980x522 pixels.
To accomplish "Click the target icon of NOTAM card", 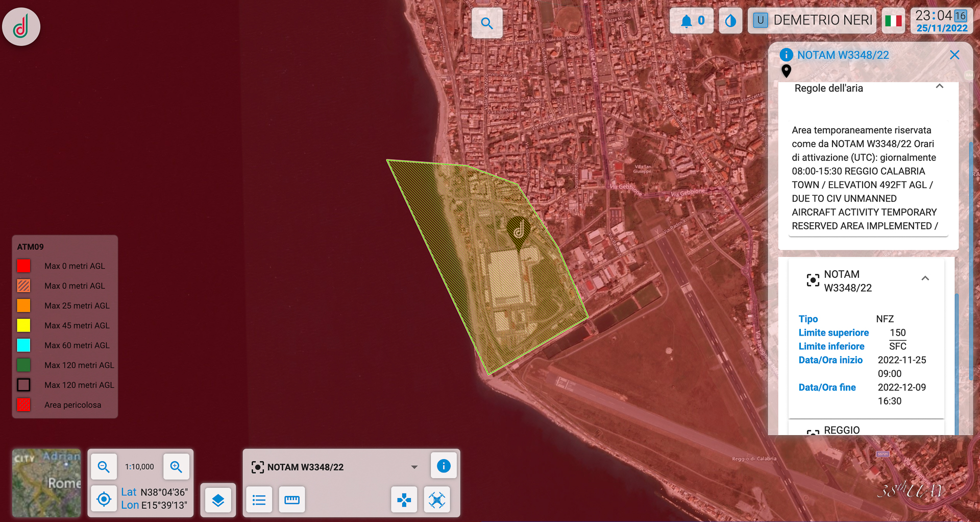I will pyautogui.click(x=813, y=280).
